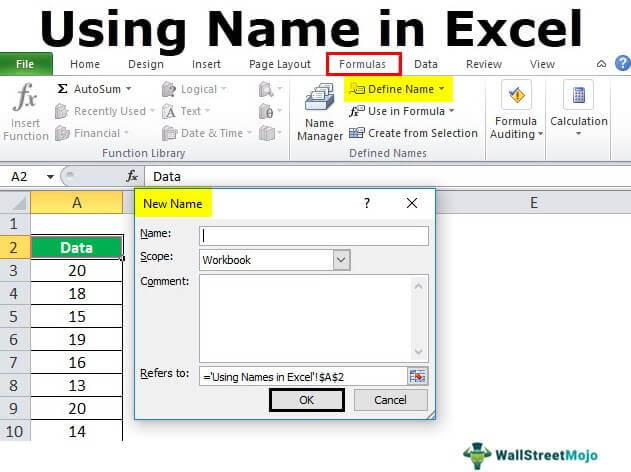Image resolution: width=631 pixels, height=472 pixels.
Task: Switch to the View tab
Action: tap(542, 64)
